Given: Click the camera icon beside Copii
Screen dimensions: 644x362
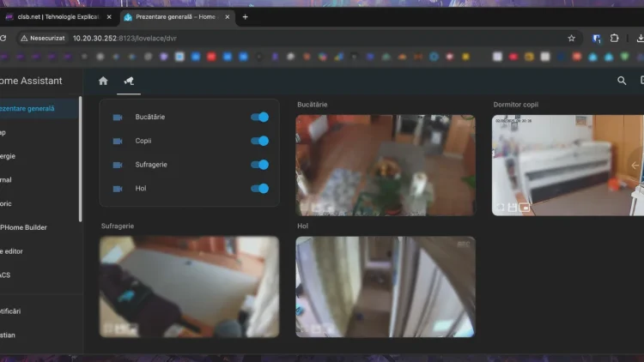Looking at the screenshot, I should [x=118, y=141].
